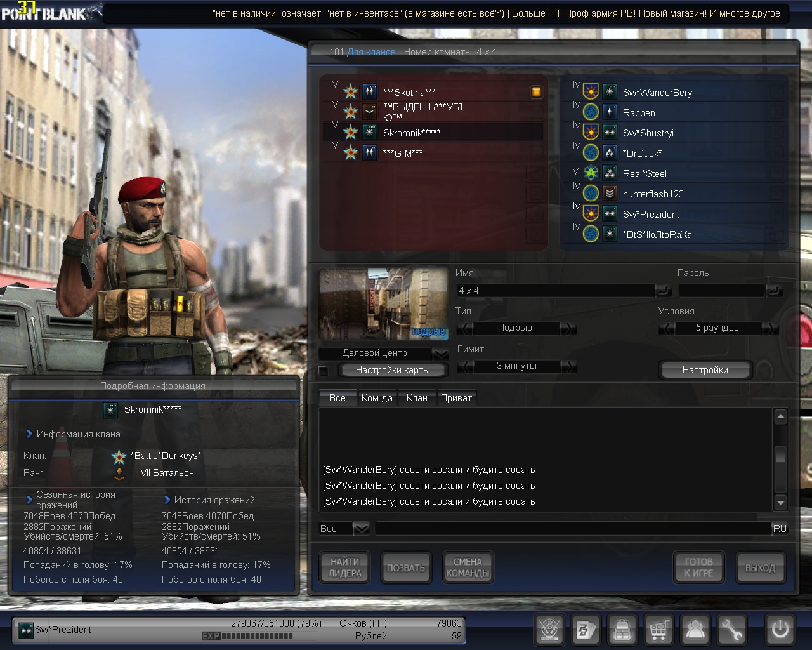
Task: Open the backpack inventory icon
Action: [622, 630]
